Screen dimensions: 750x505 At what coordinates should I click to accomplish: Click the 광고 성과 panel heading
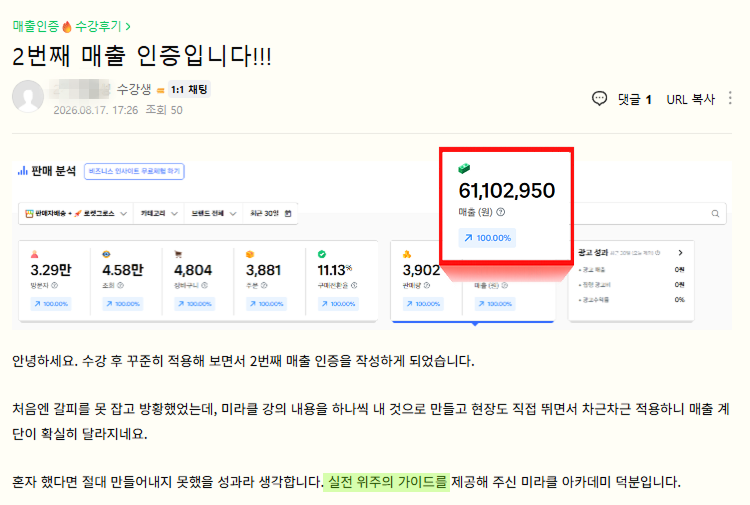tap(593, 252)
